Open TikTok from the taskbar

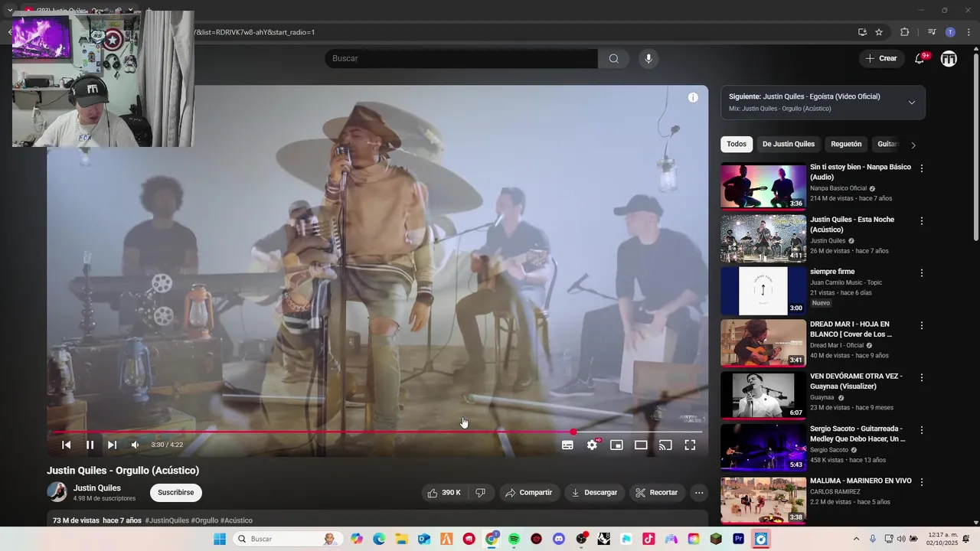click(648, 539)
